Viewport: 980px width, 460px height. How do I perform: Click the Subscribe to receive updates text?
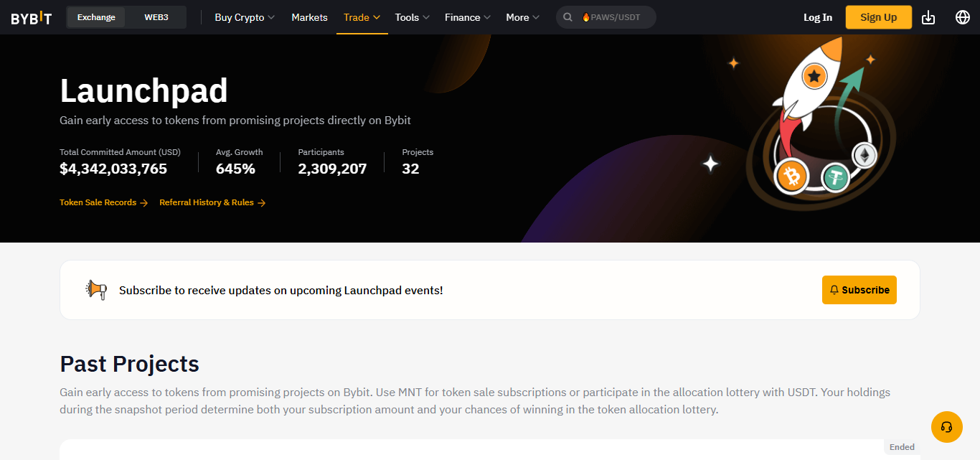(281, 291)
